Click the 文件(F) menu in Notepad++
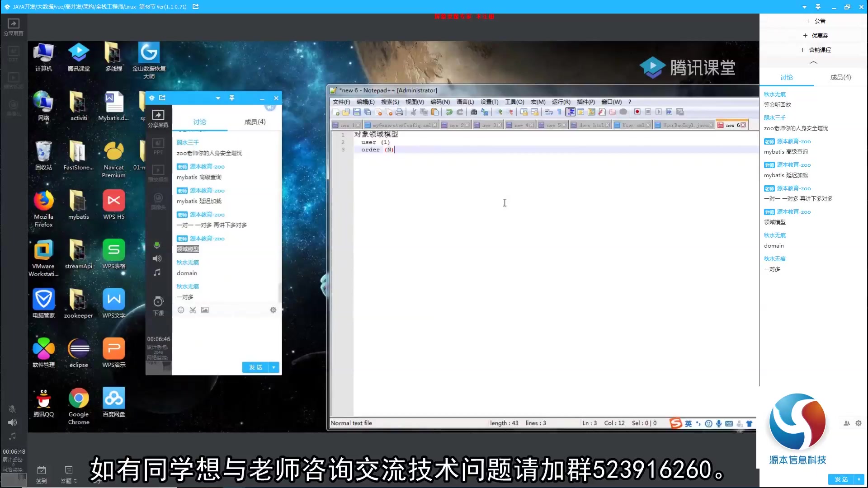 pyautogui.click(x=340, y=101)
